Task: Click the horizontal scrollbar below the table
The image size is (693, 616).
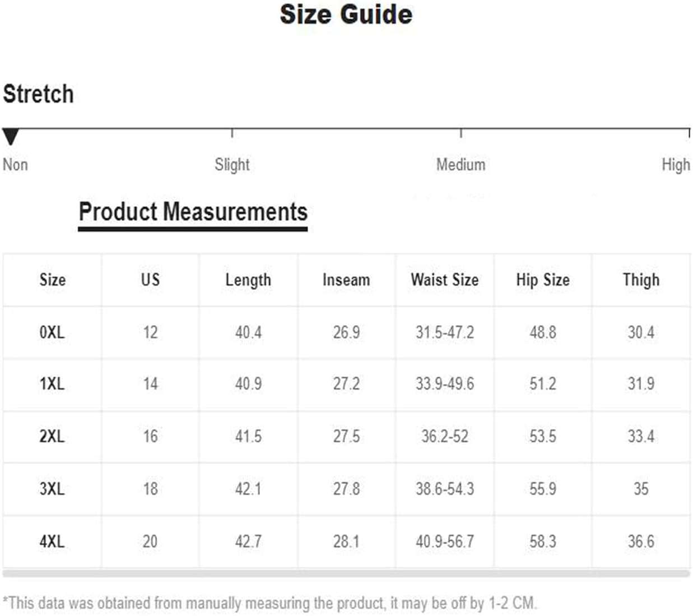Action: coord(346,573)
